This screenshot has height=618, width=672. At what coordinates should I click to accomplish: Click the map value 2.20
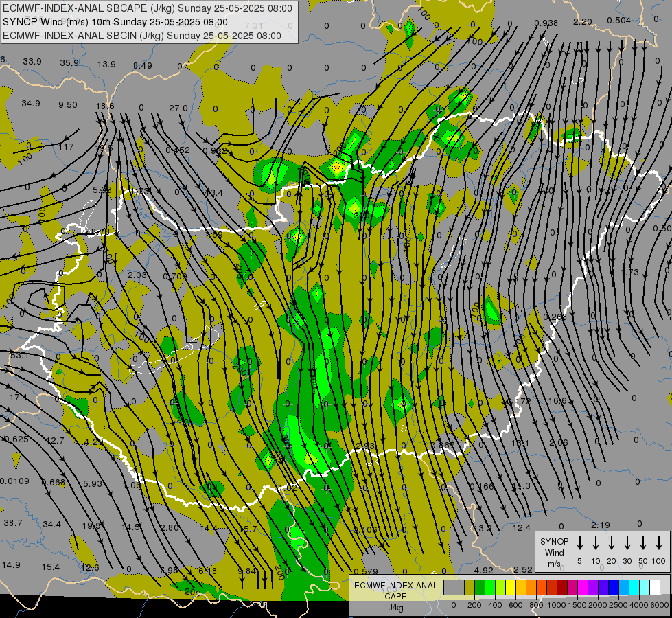coord(583,22)
